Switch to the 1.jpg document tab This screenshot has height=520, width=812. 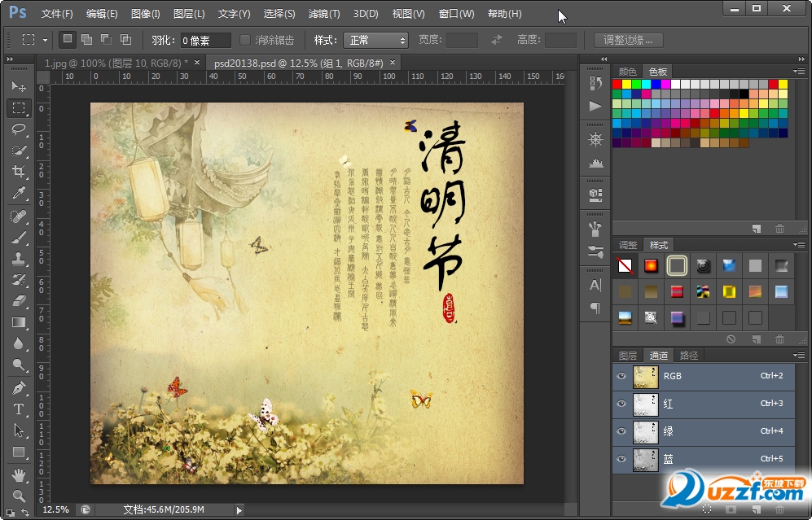tap(116, 63)
